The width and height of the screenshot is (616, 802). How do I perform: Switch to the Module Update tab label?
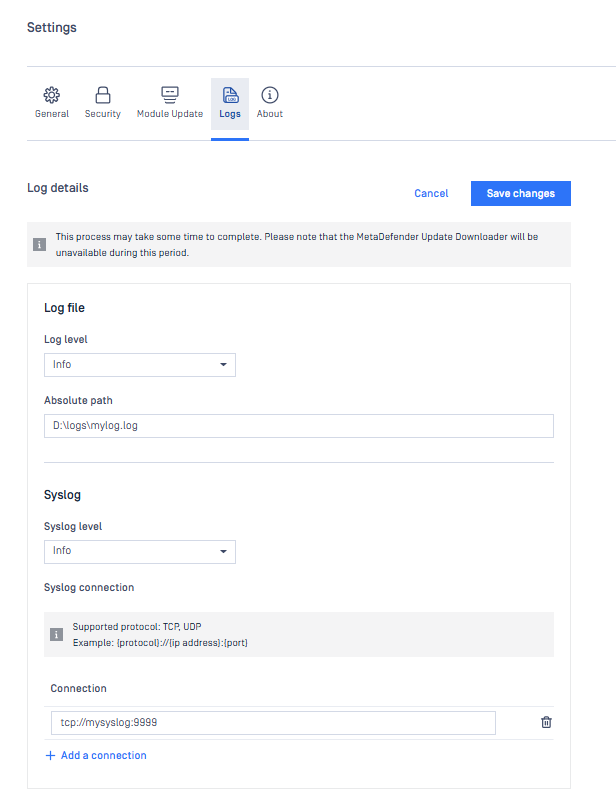pos(170,114)
